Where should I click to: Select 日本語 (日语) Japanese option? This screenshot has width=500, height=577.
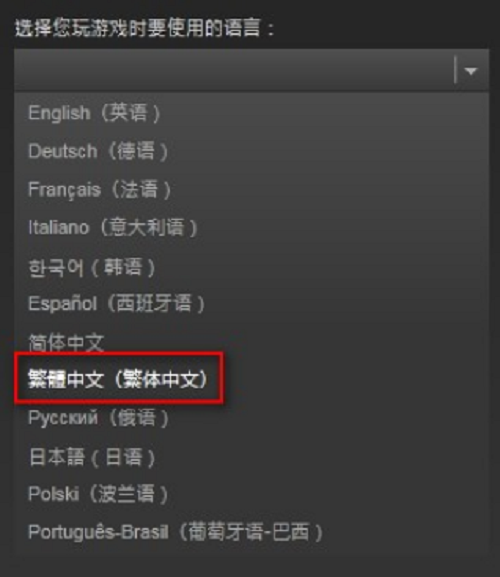251,457
